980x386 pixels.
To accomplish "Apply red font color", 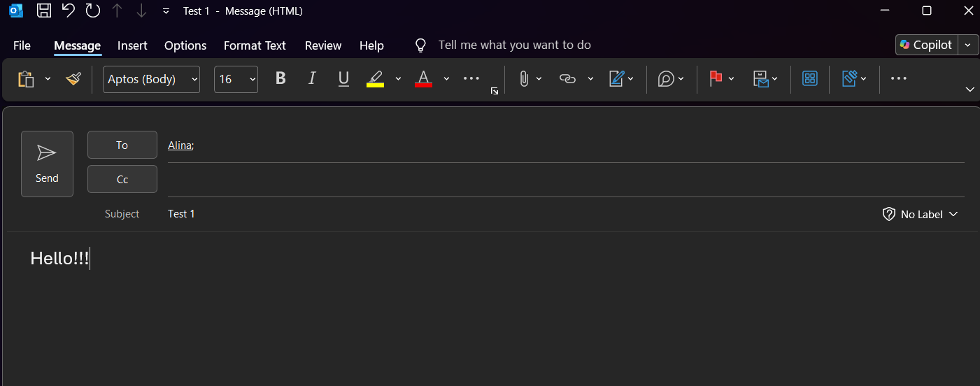I will point(423,78).
